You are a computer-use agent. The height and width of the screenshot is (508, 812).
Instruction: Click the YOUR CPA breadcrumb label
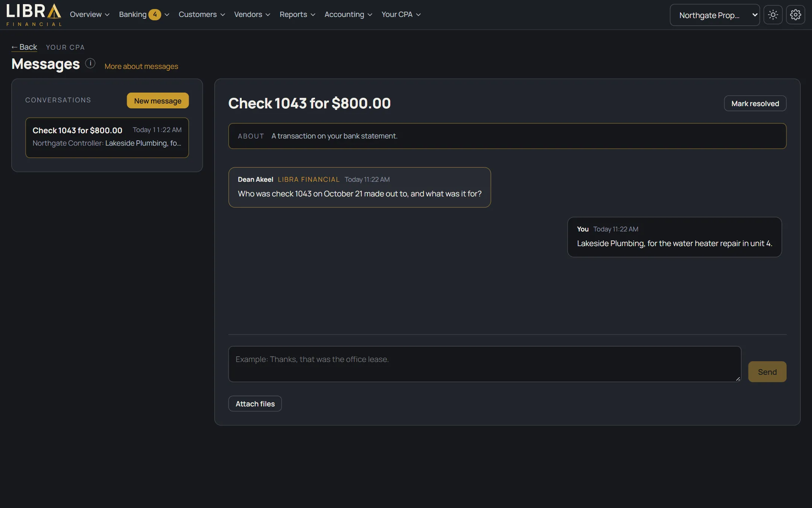click(x=65, y=47)
